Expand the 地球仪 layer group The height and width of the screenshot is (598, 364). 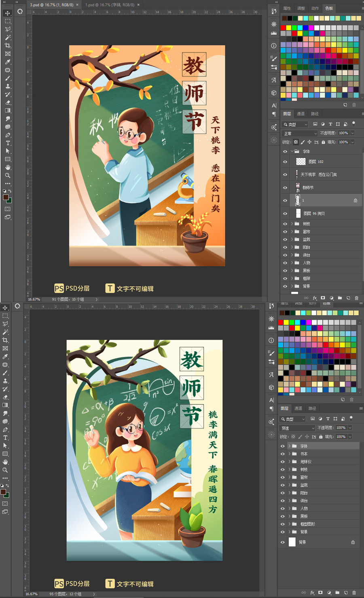290,462
